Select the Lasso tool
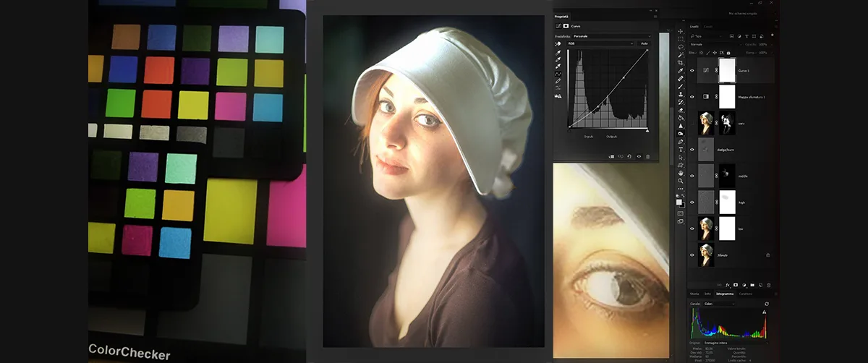Image resolution: width=868 pixels, height=363 pixels. pyautogui.click(x=681, y=46)
